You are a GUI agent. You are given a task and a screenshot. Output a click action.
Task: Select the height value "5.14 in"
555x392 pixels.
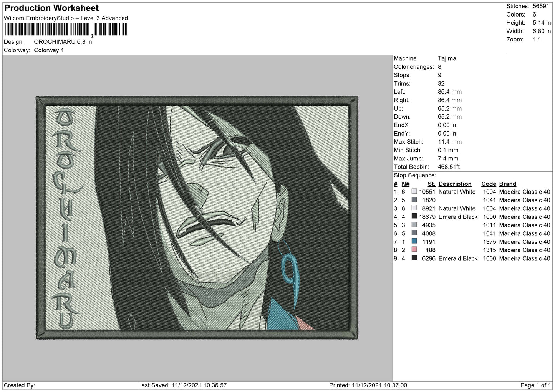point(542,23)
